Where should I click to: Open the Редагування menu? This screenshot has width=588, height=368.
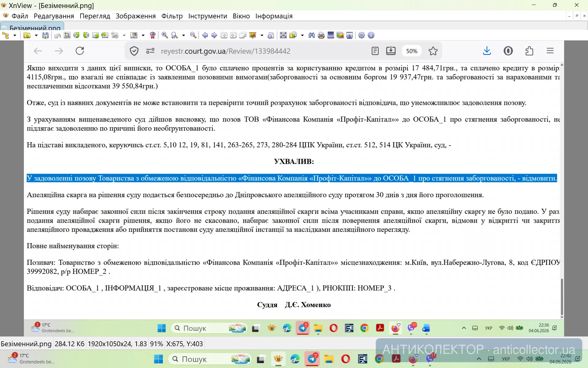(54, 16)
